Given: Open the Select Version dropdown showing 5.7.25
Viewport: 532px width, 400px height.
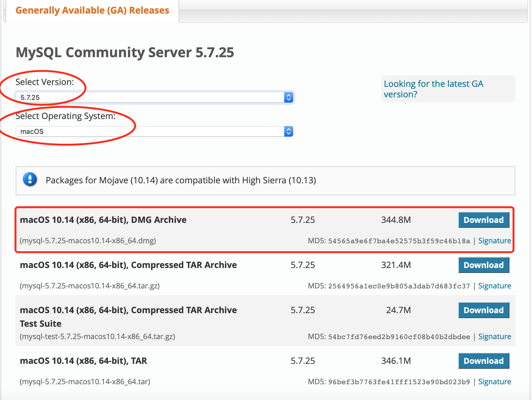Looking at the screenshot, I should pyautogui.click(x=154, y=97).
